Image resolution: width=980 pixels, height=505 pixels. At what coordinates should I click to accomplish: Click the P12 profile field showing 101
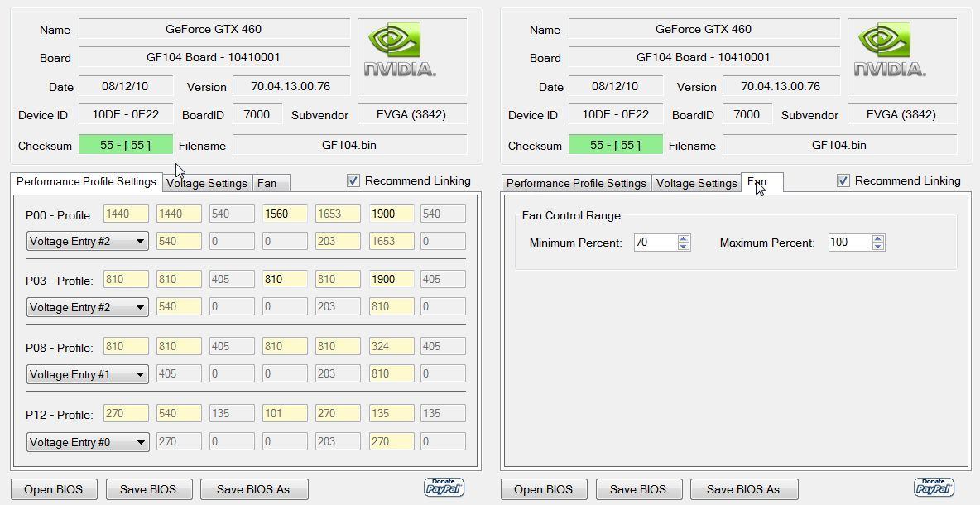(285, 413)
